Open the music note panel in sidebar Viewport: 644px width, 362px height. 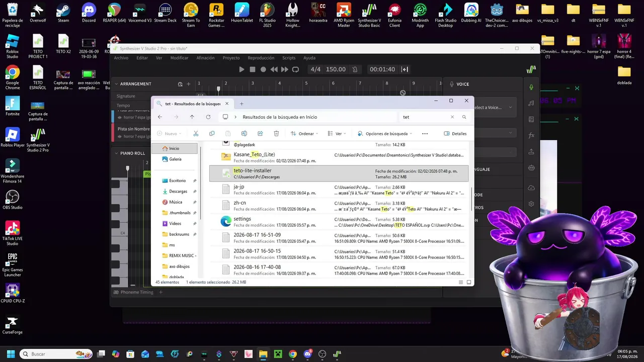(531, 104)
